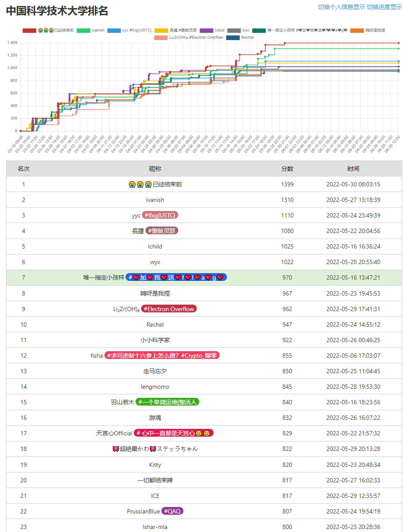Click the 昵称 column header
This screenshot has height=532, width=403.
[x=155, y=169]
